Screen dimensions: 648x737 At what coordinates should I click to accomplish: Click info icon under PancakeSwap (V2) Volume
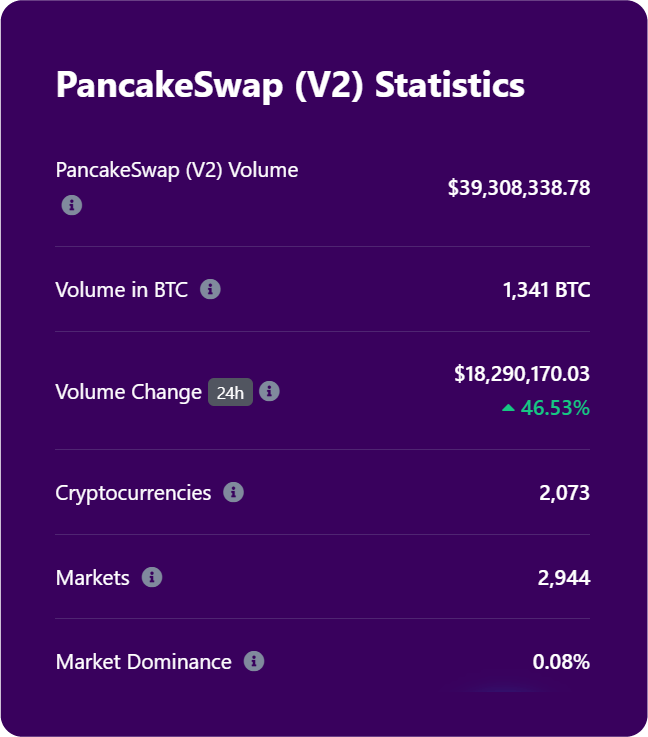[x=71, y=205]
